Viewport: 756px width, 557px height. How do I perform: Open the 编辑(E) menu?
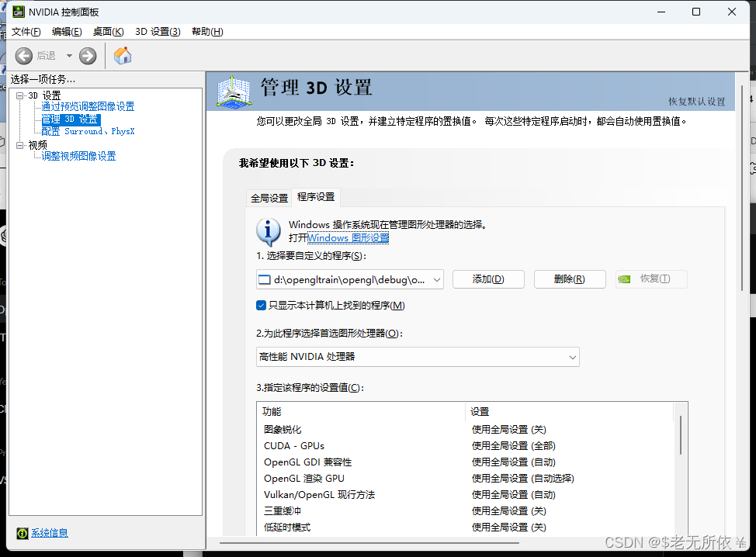pyautogui.click(x=67, y=32)
